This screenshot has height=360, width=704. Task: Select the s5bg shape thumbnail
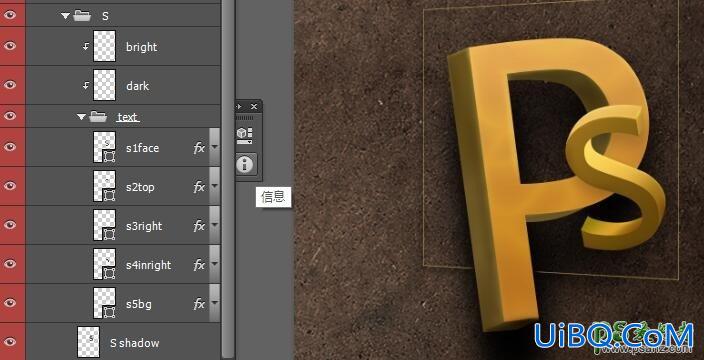point(105,303)
